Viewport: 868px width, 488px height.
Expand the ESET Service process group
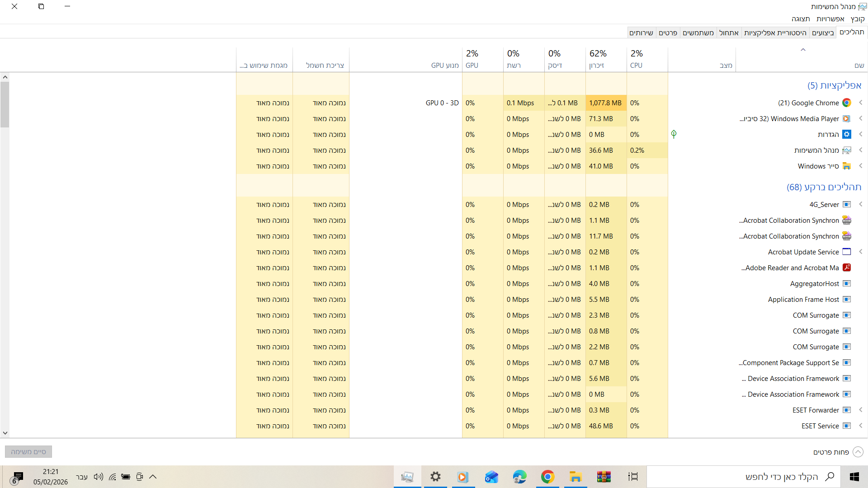pyautogui.click(x=861, y=426)
